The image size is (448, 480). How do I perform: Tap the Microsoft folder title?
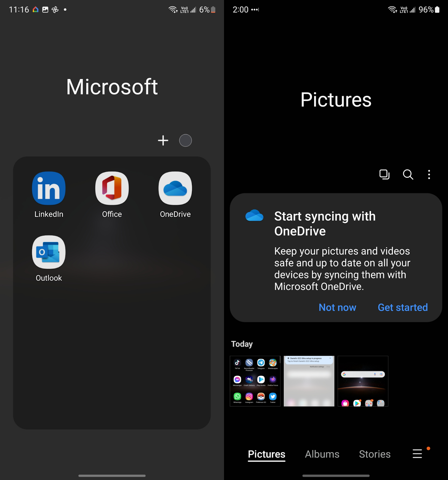(112, 87)
